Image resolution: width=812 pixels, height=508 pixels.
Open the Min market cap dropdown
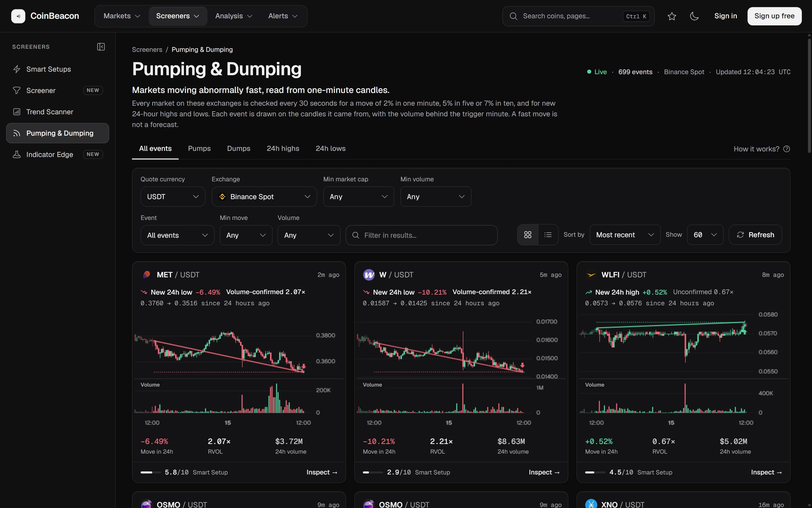358,197
